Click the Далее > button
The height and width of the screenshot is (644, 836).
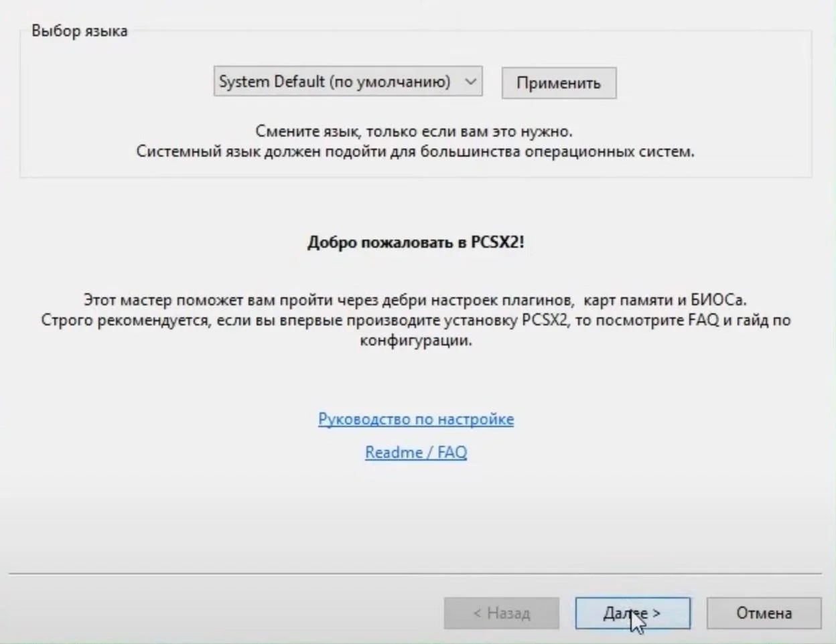click(632, 613)
